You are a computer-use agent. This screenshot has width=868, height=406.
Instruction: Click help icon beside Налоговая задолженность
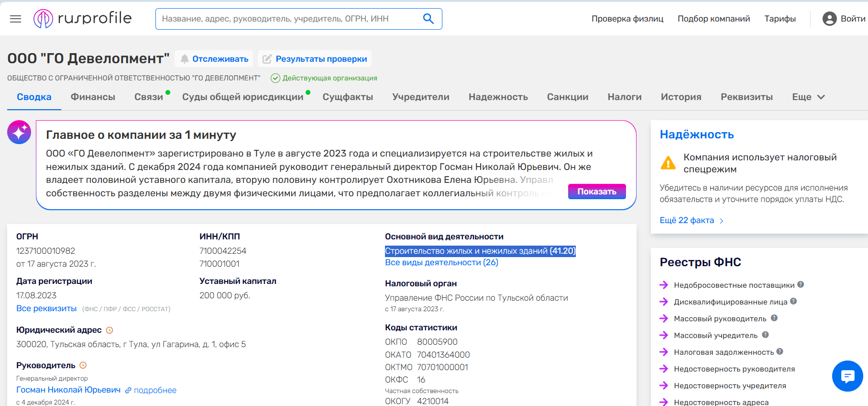tap(780, 351)
